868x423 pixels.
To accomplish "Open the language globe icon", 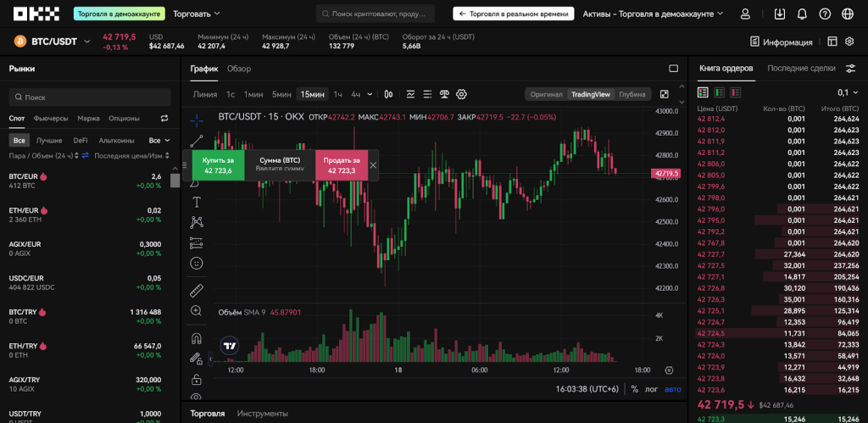I will tap(825, 14).
